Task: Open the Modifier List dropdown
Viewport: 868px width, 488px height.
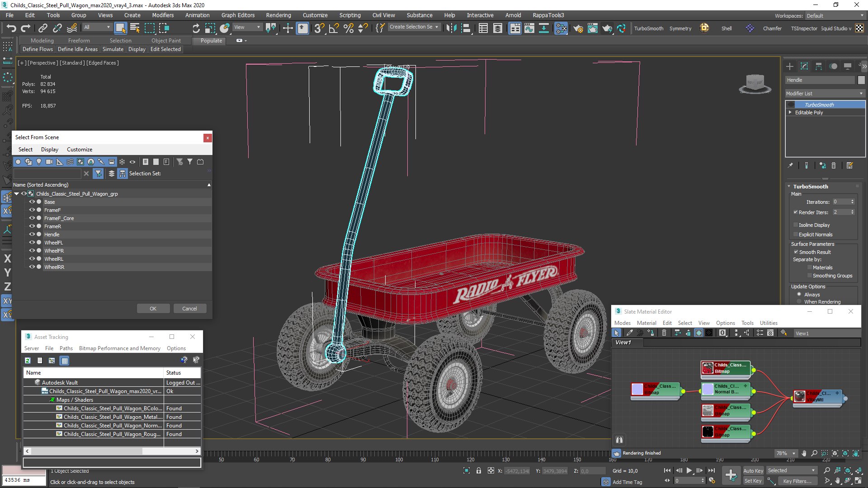Action: 825,94
